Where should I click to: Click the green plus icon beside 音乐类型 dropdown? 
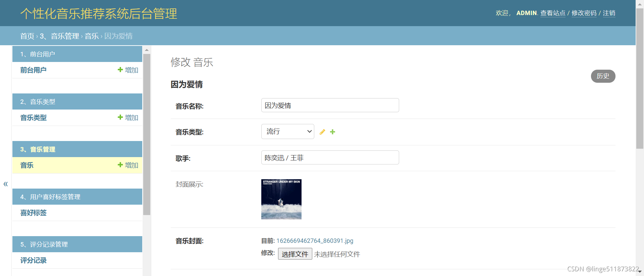coord(333,132)
